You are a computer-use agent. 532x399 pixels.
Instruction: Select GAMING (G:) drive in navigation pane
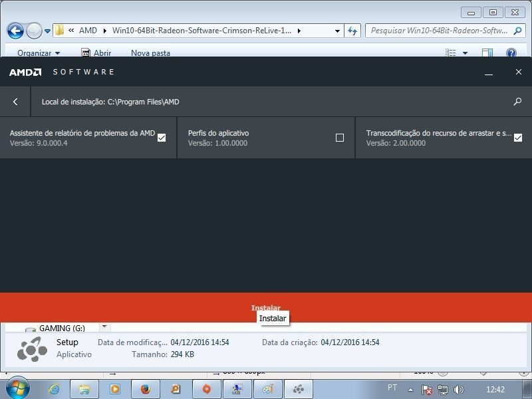tap(62, 328)
